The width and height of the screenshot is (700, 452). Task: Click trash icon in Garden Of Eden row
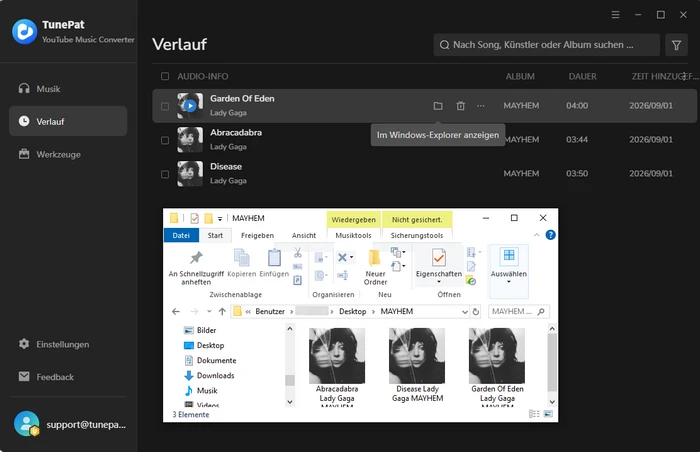point(460,106)
